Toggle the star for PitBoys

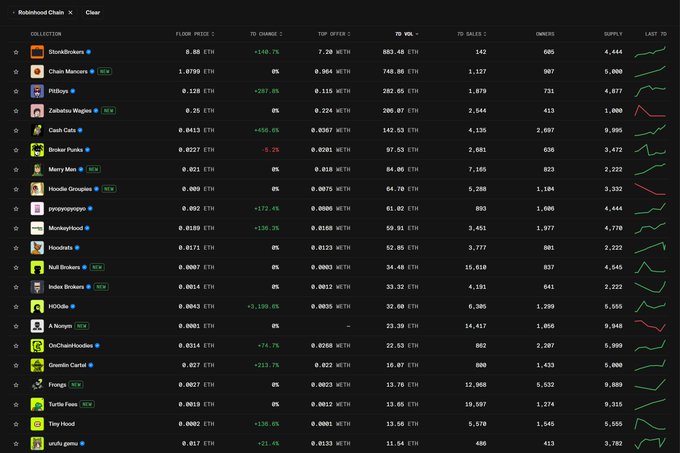click(x=16, y=91)
